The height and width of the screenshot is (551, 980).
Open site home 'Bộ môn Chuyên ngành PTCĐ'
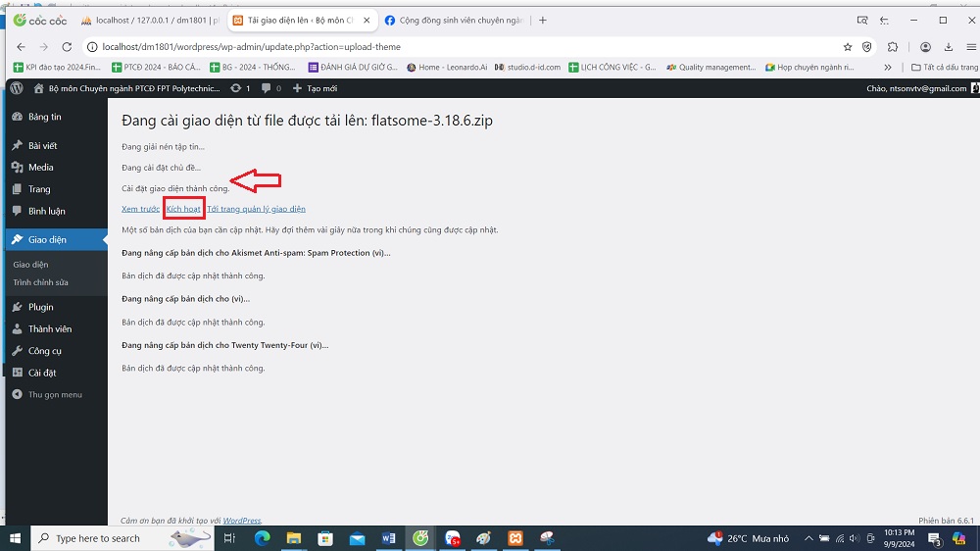(126, 88)
